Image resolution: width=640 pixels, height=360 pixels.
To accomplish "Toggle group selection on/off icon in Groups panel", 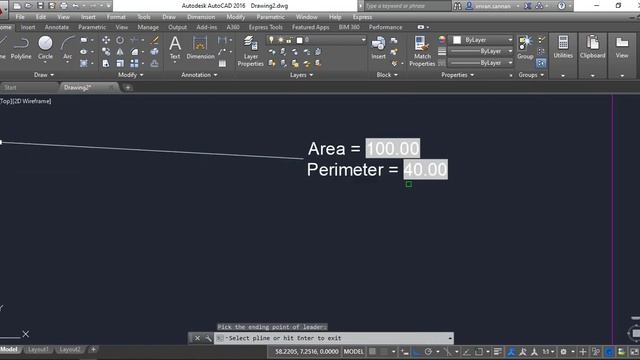I will point(541,63).
